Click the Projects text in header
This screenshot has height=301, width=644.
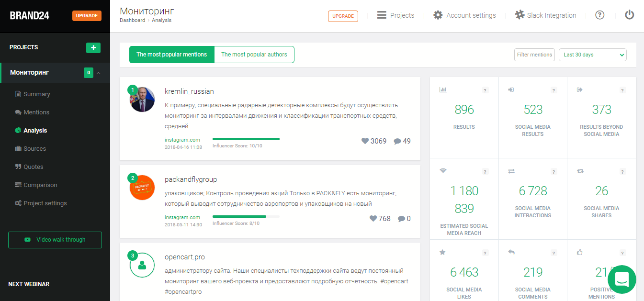[x=402, y=15]
